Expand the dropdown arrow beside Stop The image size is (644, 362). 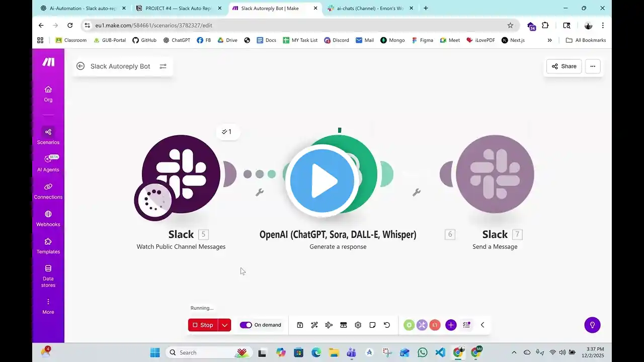[x=225, y=325]
